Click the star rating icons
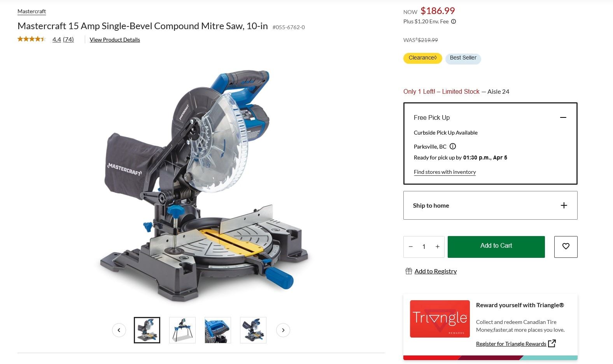 coord(32,39)
